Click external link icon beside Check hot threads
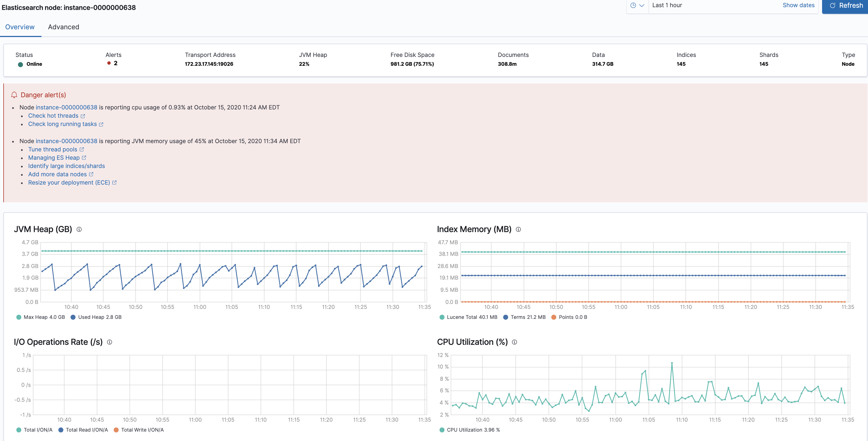 (83, 116)
